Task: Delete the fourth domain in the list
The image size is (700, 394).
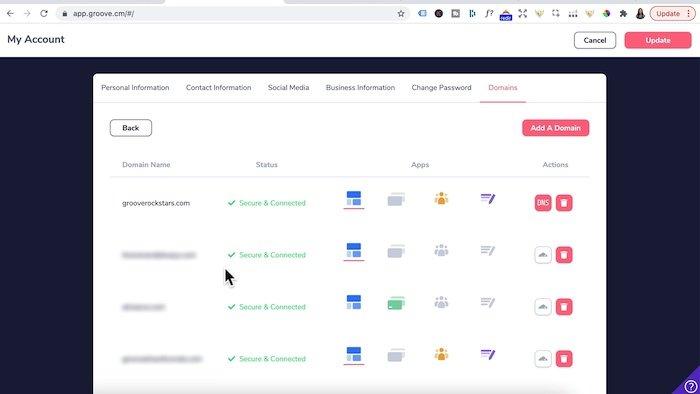Action: point(564,359)
